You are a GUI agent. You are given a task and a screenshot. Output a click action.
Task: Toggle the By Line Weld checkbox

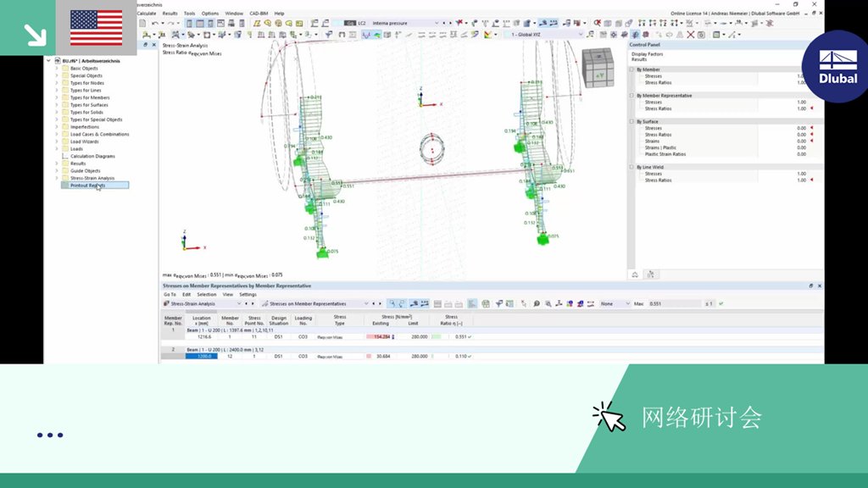click(x=632, y=167)
